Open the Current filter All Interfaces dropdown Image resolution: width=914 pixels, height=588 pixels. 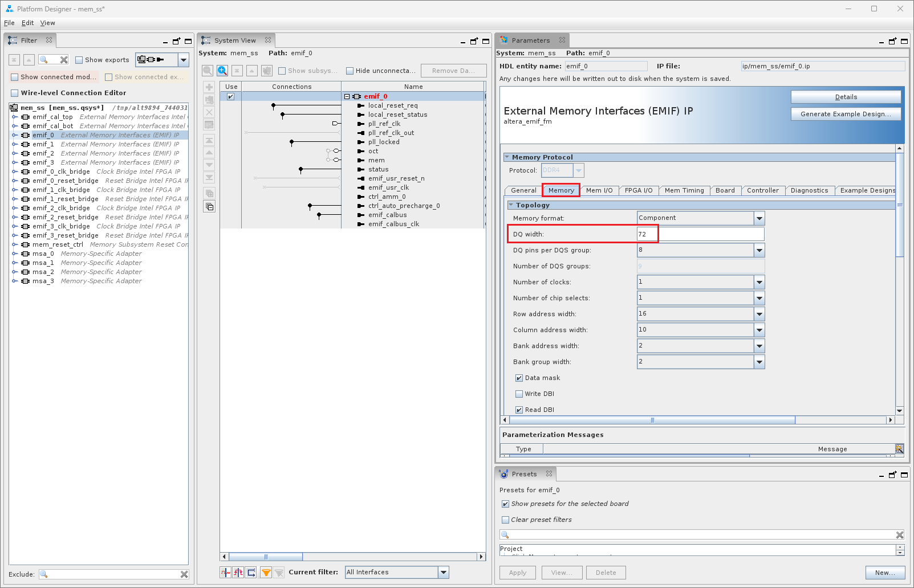pyautogui.click(x=444, y=572)
